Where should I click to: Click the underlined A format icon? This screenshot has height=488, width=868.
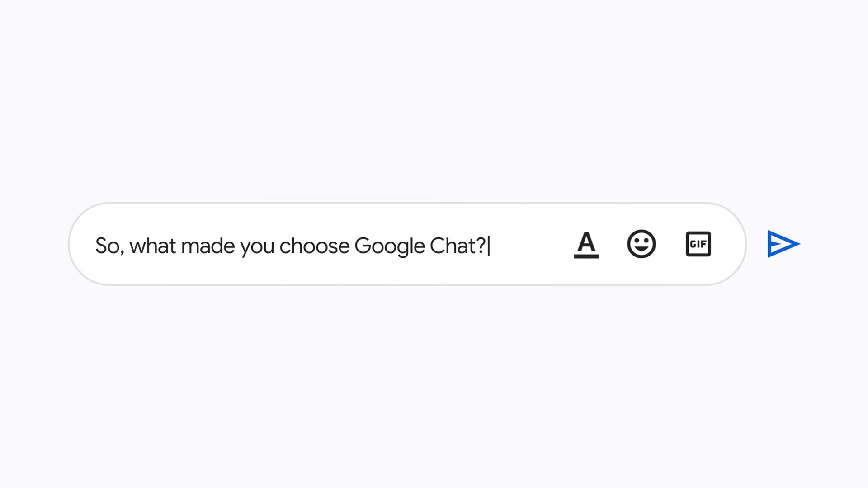[x=586, y=244]
